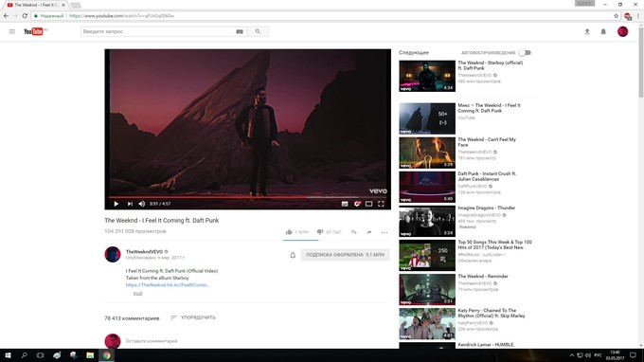Toggle the channel notification bell
The height and width of the screenshot is (362, 644).
coord(293,255)
